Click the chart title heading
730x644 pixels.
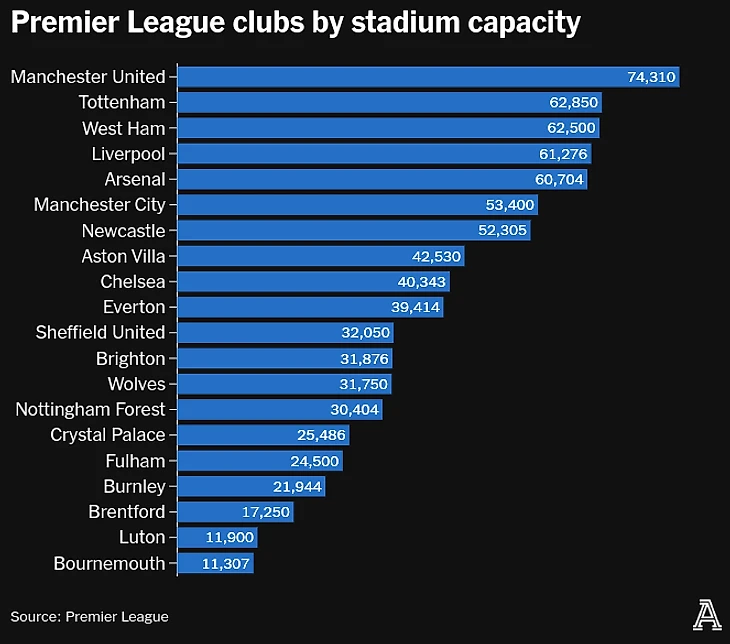tap(296, 24)
